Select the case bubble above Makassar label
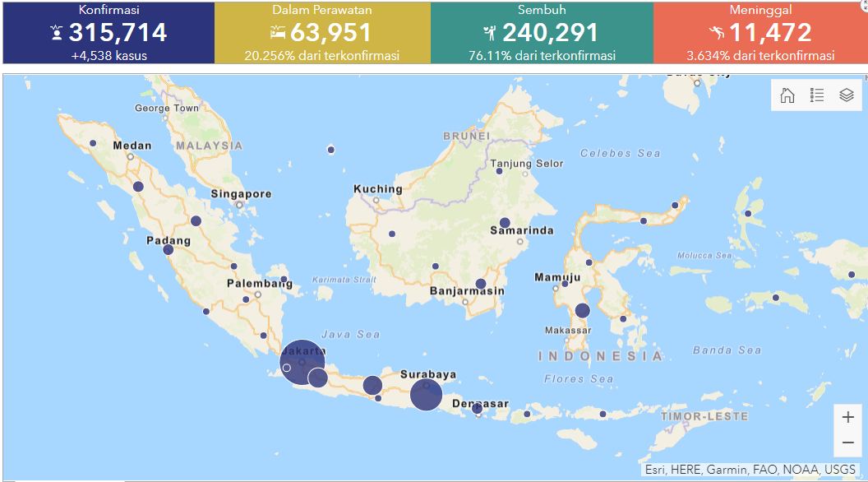 [582, 311]
